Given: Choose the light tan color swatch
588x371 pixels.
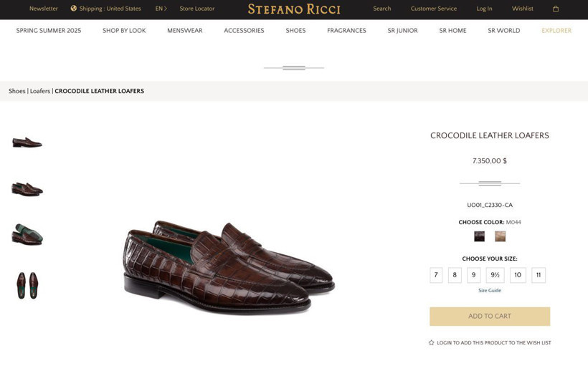Looking at the screenshot, I should pos(500,236).
